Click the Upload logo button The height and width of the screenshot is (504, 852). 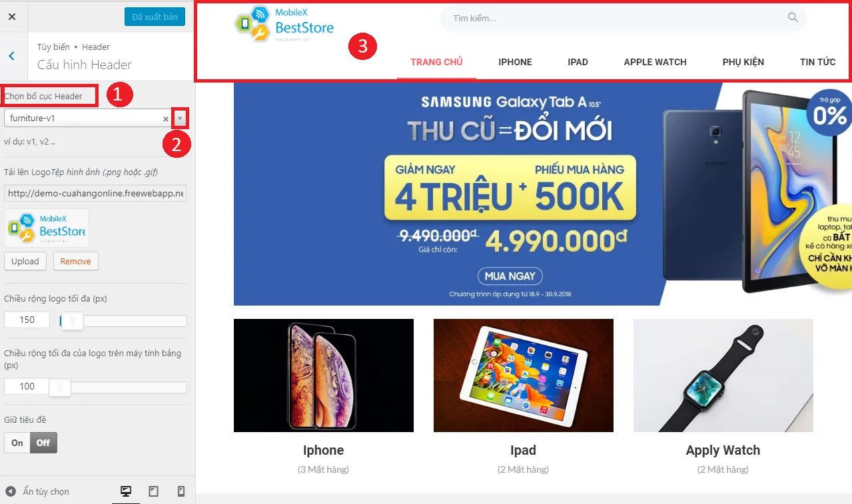tap(25, 261)
